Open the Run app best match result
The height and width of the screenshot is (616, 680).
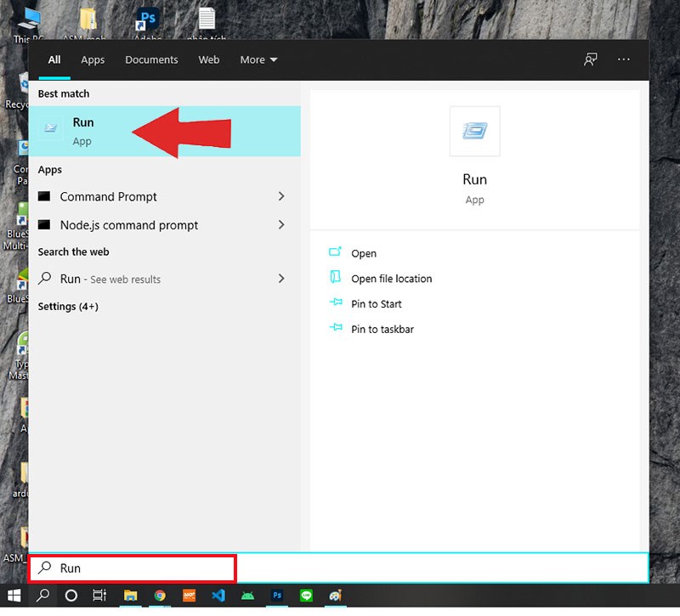click(x=164, y=132)
